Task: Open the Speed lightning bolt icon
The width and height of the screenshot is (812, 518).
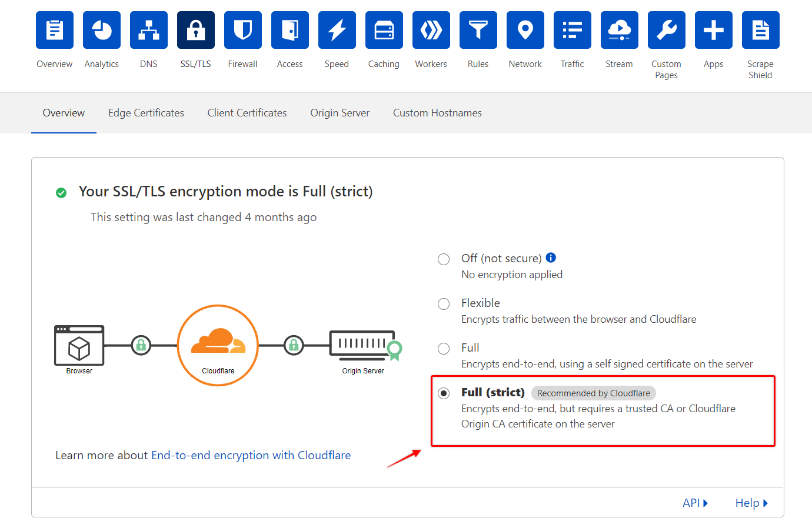Action: click(x=337, y=30)
